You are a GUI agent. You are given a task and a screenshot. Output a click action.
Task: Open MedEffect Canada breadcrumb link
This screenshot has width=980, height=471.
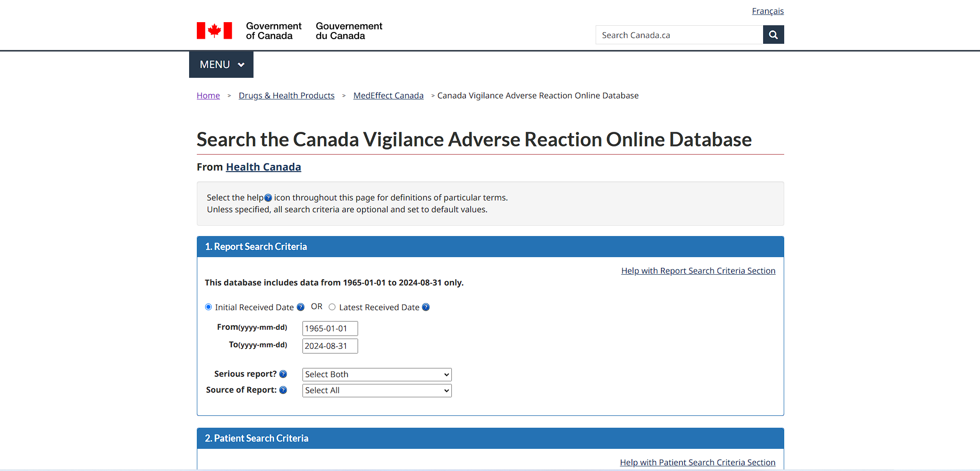click(388, 96)
